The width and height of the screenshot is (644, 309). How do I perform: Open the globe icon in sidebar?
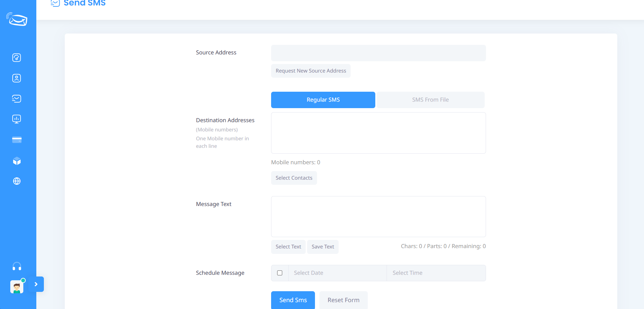17,181
